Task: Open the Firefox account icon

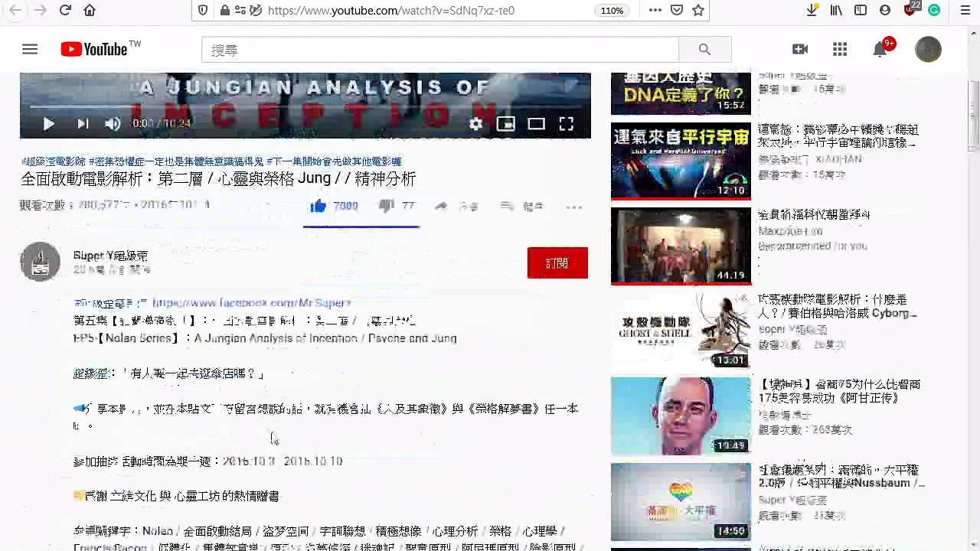Action: point(885,11)
